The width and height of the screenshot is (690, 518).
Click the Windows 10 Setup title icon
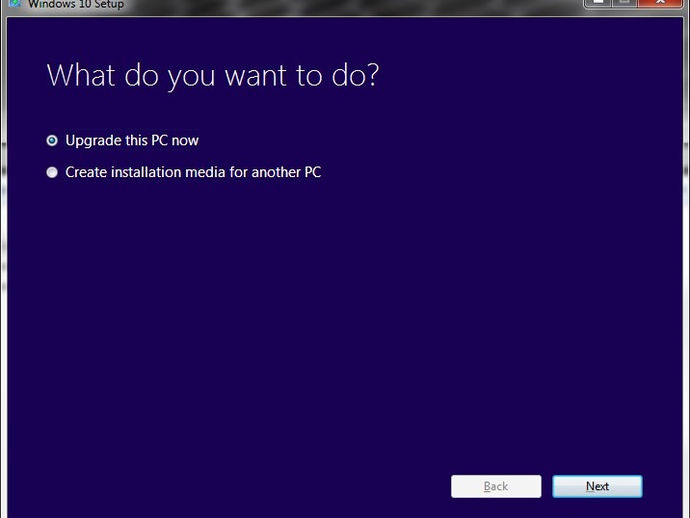tap(15, 3)
